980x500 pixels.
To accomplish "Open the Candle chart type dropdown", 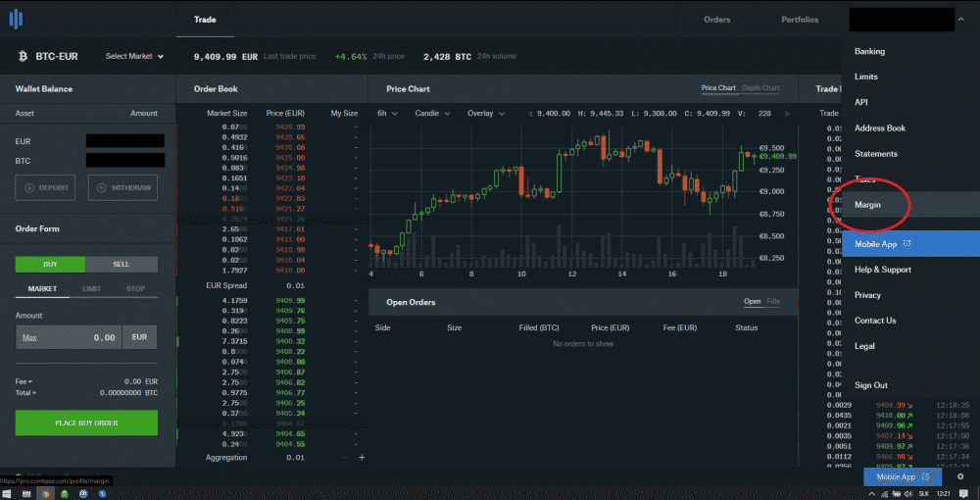I will pyautogui.click(x=432, y=114).
